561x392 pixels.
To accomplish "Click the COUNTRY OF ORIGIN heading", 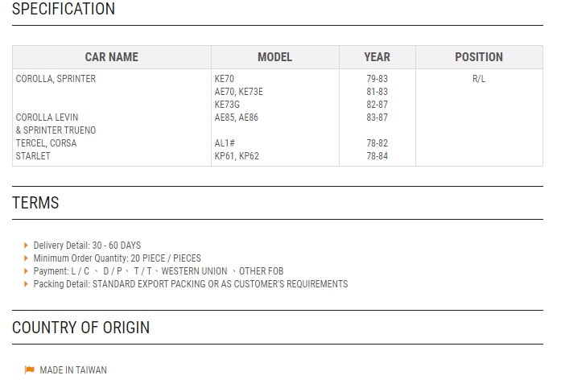I will tap(80, 328).
